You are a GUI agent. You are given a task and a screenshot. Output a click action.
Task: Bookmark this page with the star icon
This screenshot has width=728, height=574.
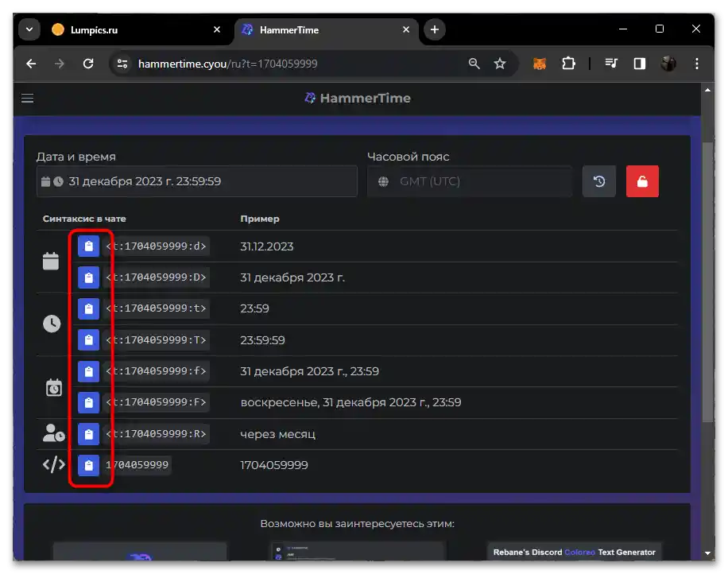click(500, 64)
